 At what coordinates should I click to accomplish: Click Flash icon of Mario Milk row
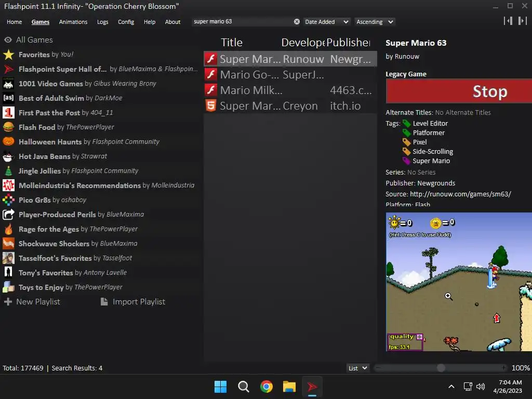coord(211,90)
